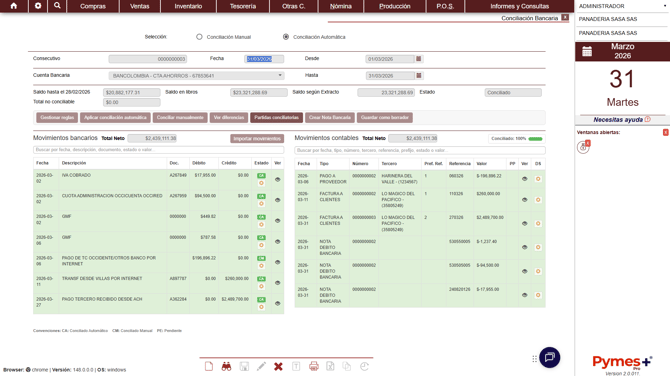This screenshot has width=670, height=376.
Task: Open calendar picker for Desde date
Action: click(x=419, y=59)
